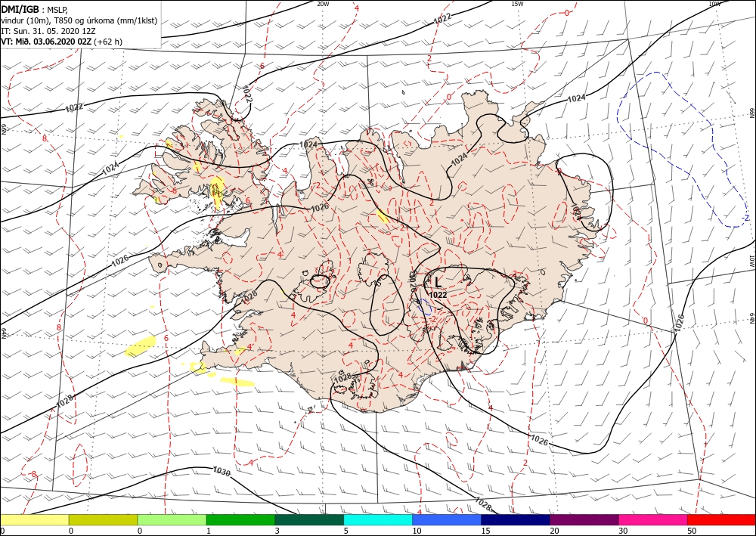Choose the purple legend swatch

(x=584, y=519)
